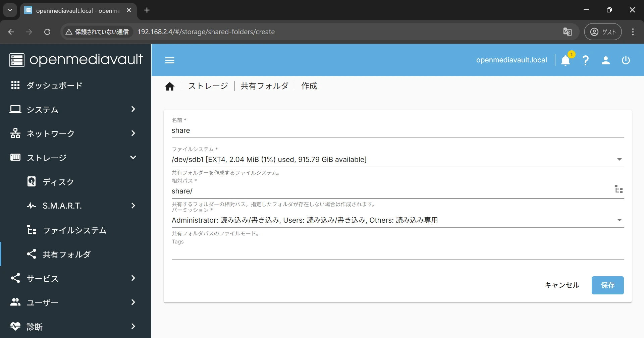
Task: Open a new browser tab
Action: point(147,10)
